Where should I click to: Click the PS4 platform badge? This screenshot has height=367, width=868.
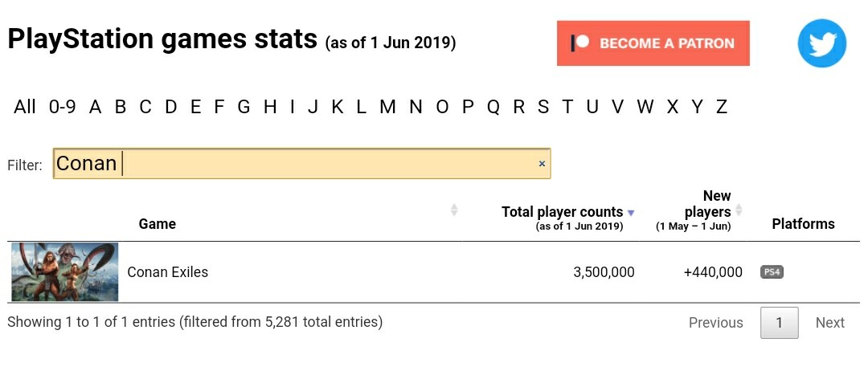772,272
